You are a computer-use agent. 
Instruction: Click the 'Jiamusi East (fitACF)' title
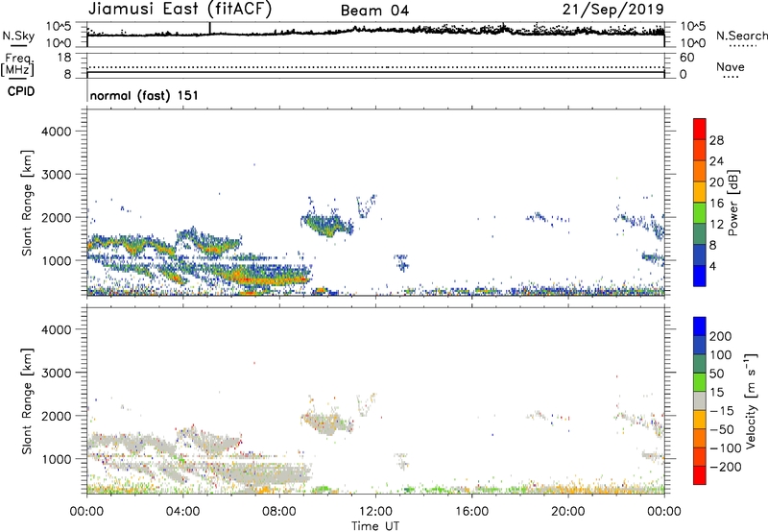tap(180, 9)
